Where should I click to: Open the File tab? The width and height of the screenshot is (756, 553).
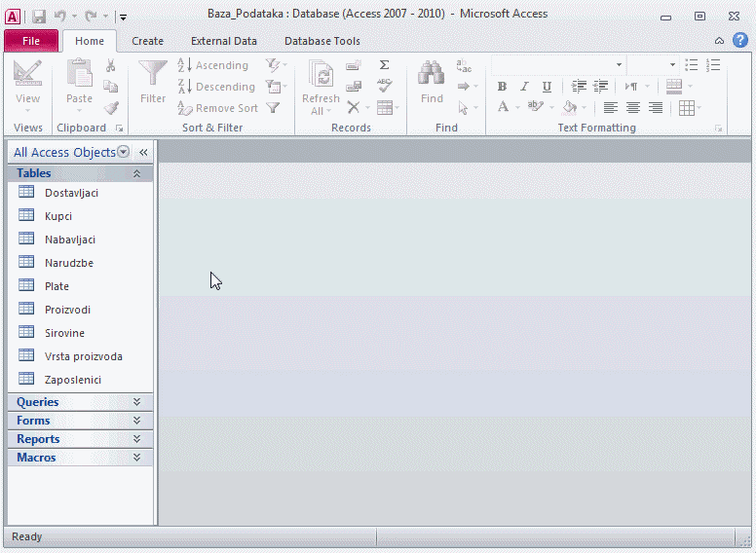click(31, 41)
